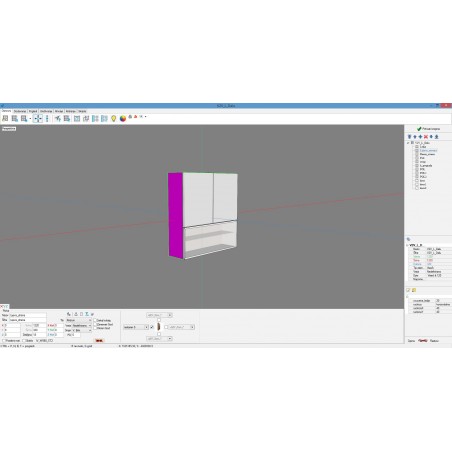Image resolution: width=452 pixels, height=452 pixels.
Task: Collapse the root node of the element tree
Action: 408,143
